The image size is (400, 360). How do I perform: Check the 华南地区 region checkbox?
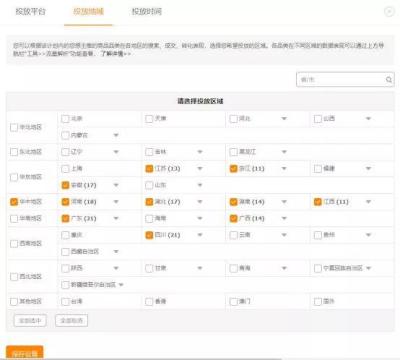tap(14, 219)
